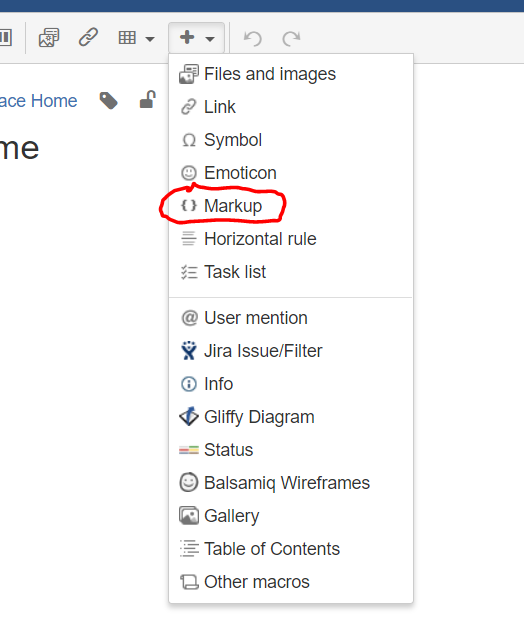Choose Balsamiq Wireframes macro
The width and height of the screenshot is (524, 634).
(291, 483)
